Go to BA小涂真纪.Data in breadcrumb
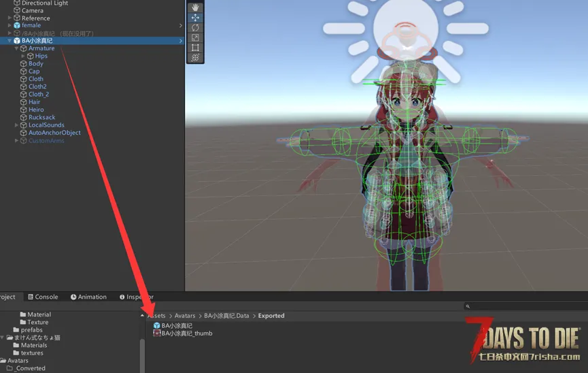This screenshot has width=588, height=373. click(226, 316)
